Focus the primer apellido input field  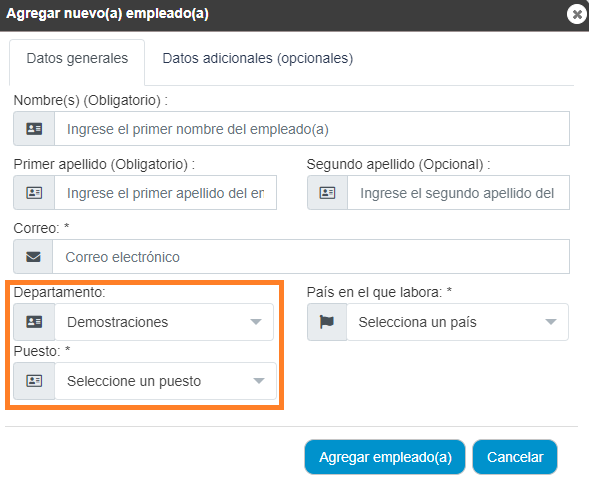tap(166, 193)
